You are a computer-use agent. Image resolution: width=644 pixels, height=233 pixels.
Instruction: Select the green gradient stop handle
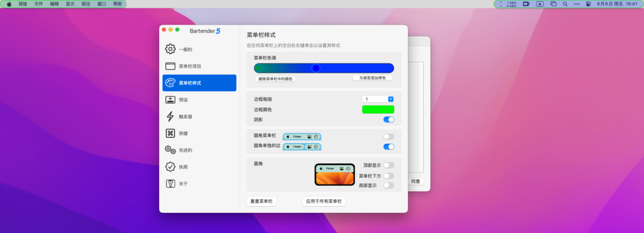click(258, 68)
